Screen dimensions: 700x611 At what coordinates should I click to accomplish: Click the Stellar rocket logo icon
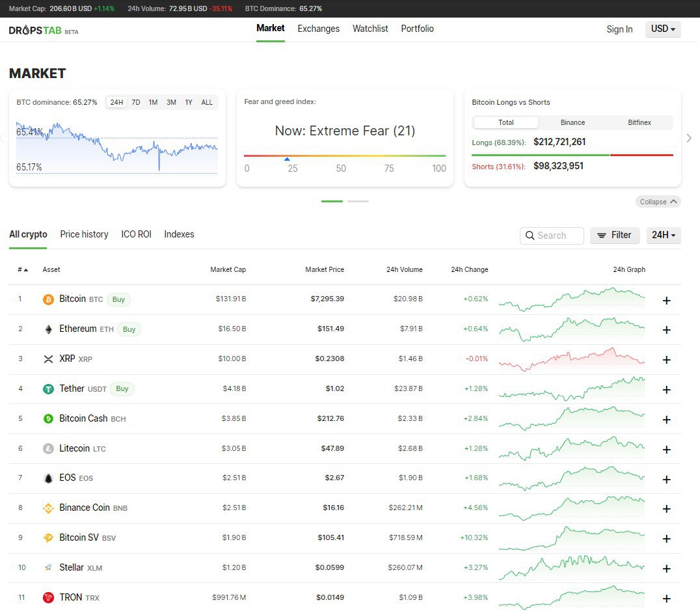coord(48,567)
